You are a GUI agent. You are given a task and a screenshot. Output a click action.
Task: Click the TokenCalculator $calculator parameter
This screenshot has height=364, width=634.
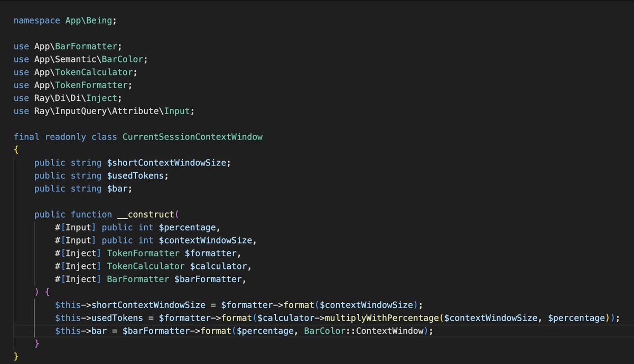(x=177, y=266)
